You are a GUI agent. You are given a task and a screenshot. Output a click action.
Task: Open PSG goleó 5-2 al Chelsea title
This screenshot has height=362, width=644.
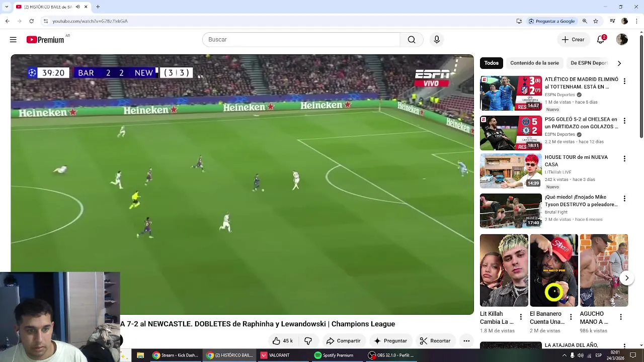[x=581, y=123]
